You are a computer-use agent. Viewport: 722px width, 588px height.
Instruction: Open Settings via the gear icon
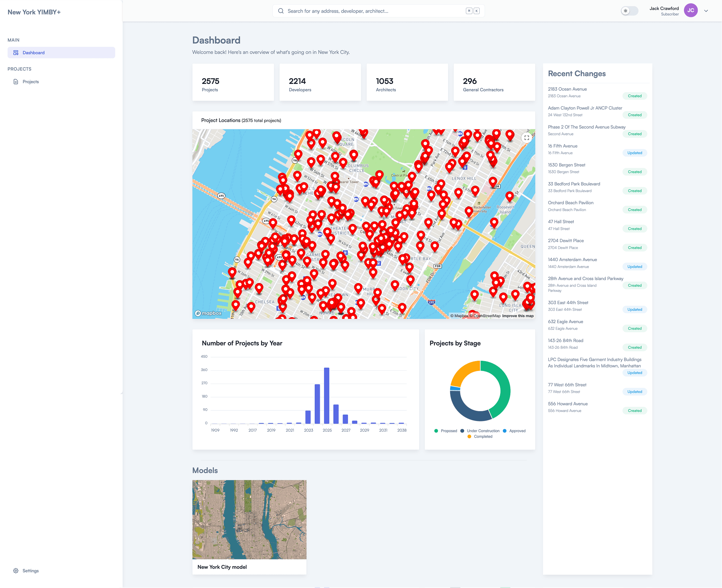[15, 570]
